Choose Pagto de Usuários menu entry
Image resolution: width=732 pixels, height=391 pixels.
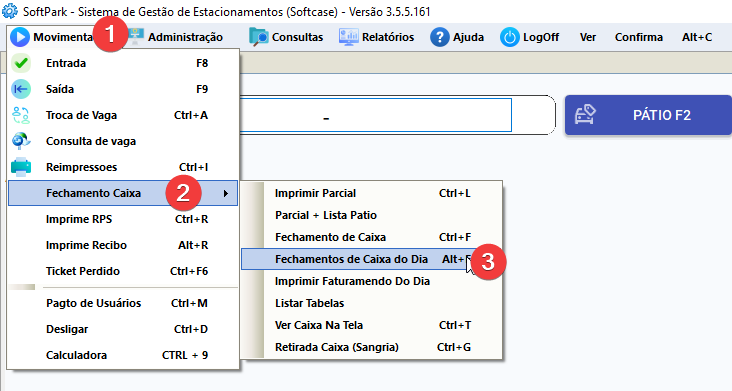(x=123, y=303)
